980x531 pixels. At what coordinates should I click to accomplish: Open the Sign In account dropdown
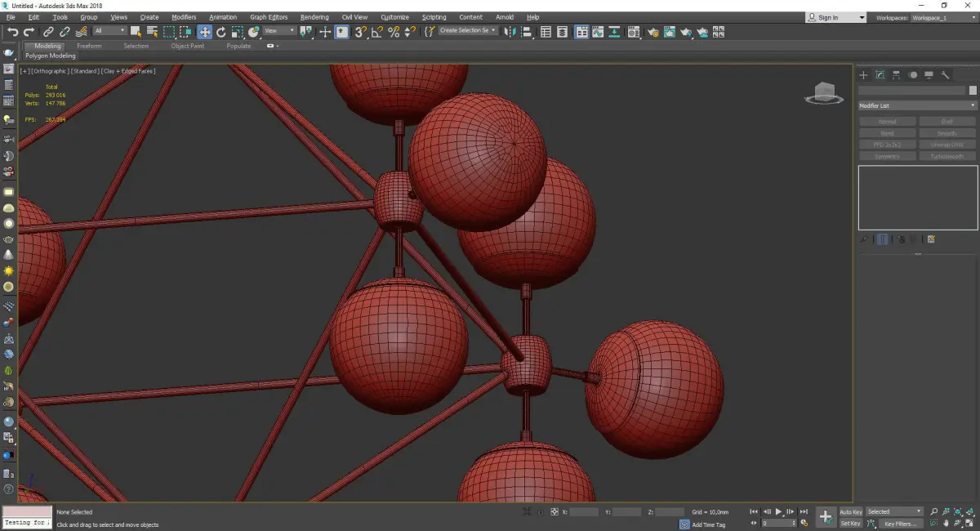[x=835, y=17]
